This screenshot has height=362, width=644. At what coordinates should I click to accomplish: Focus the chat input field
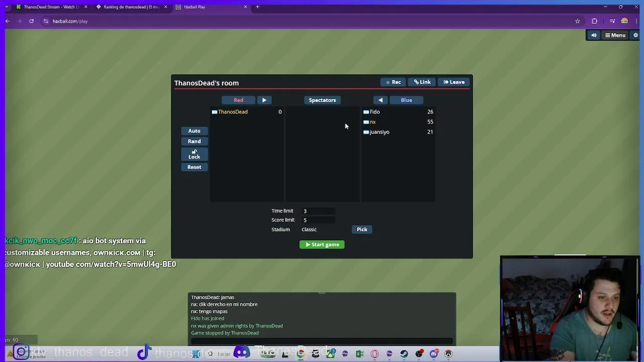tap(322, 341)
